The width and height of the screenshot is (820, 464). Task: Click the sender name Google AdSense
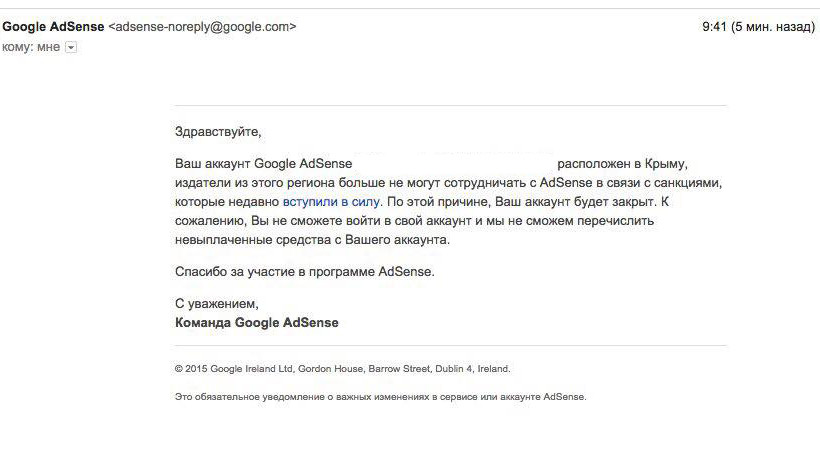(53, 27)
